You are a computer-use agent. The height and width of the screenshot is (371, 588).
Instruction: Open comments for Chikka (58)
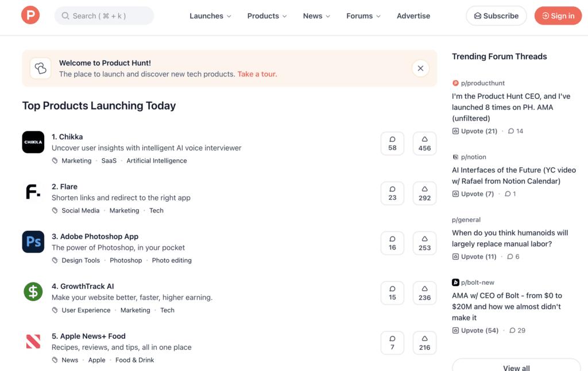392,144
